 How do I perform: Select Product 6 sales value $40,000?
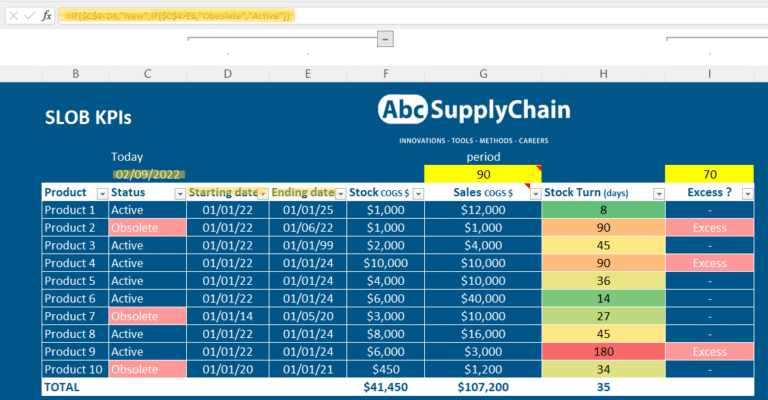[483, 299]
